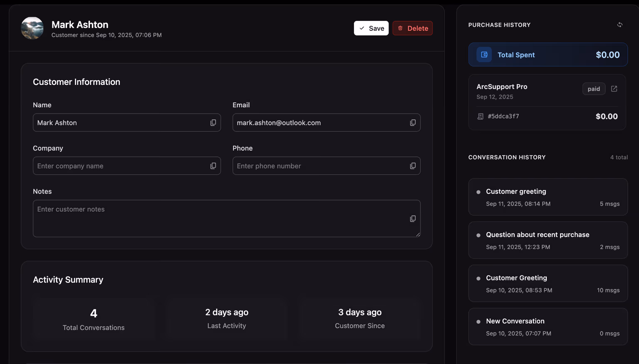Viewport: 639px width, 364px height.
Task: Click the paid status badge
Action: point(594,89)
